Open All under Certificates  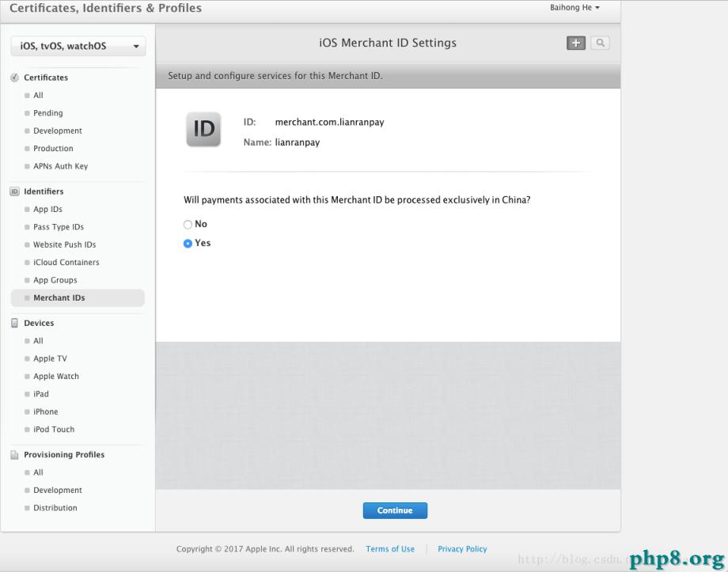tap(38, 95)
